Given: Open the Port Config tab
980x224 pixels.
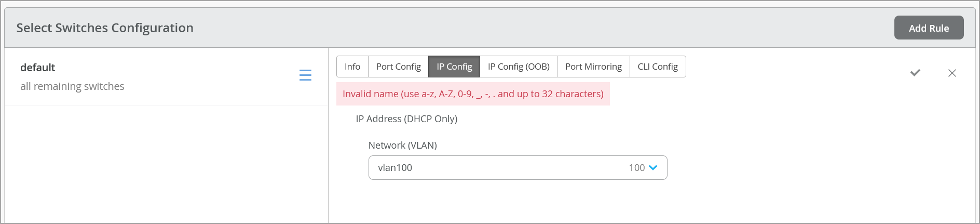Looking at the screenshot, I should [x=398, y=67].
